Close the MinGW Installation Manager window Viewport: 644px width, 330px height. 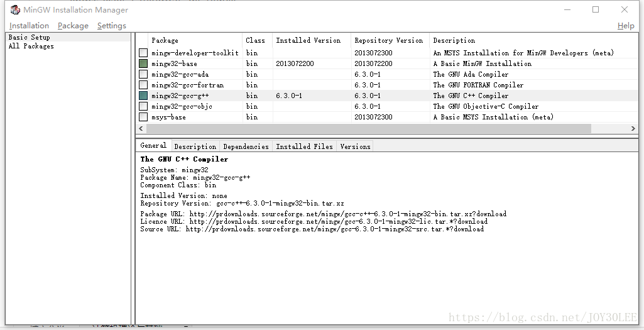point(625,9)
